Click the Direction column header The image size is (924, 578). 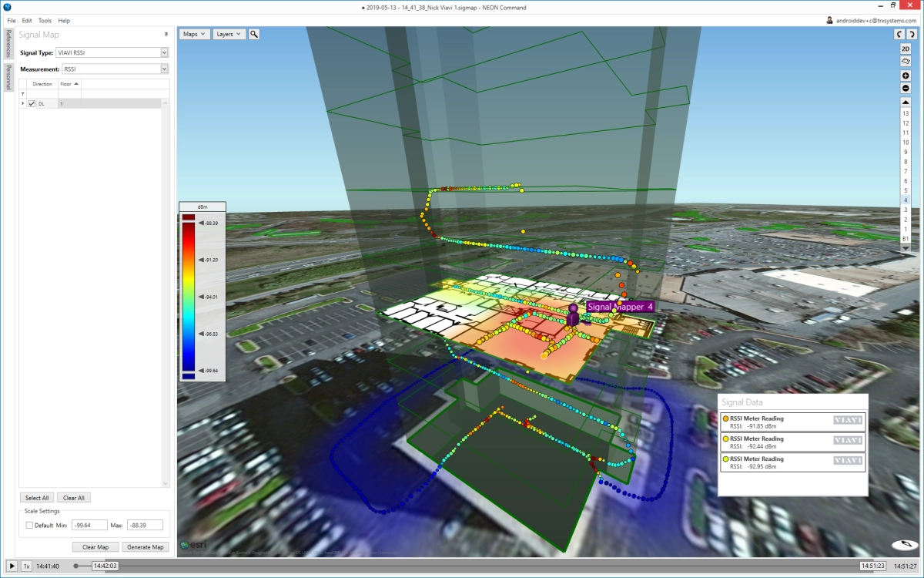42,83
